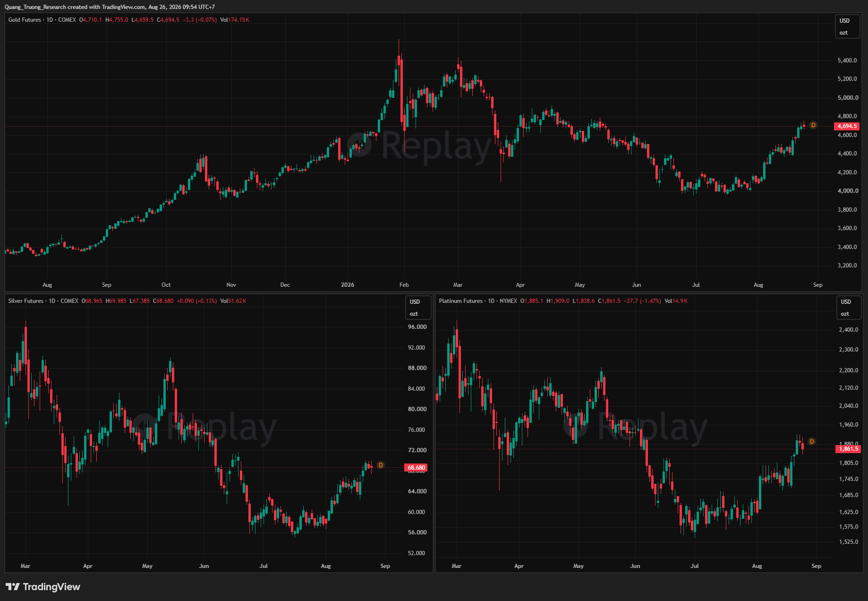Click the 1,745.0 price label on Platinum axis
This screenshot has width=868, height=601.
[849, 479]
